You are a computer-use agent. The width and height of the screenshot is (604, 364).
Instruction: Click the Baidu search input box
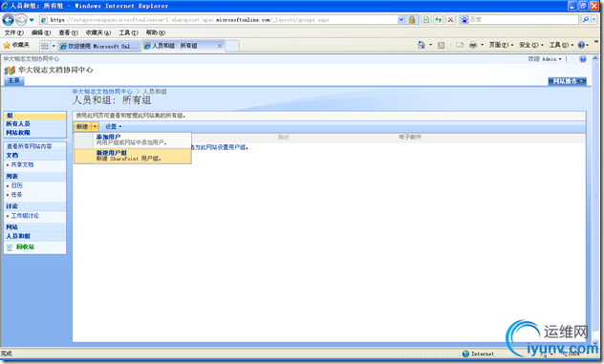[x=524, y=20]
